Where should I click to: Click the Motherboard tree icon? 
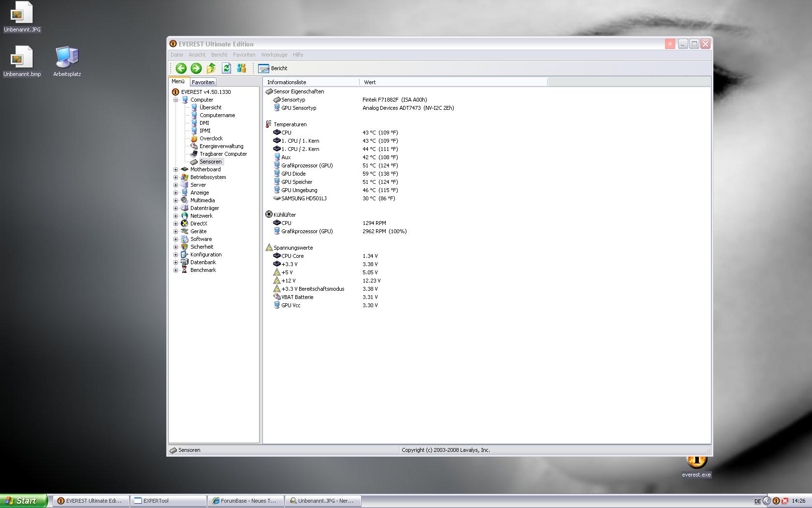coord(185,169)
